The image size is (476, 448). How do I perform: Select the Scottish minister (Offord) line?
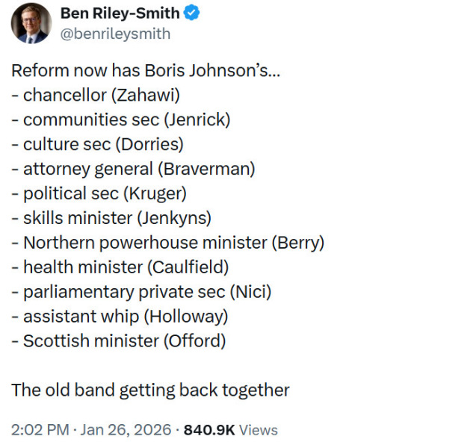(x=119, y=340)
